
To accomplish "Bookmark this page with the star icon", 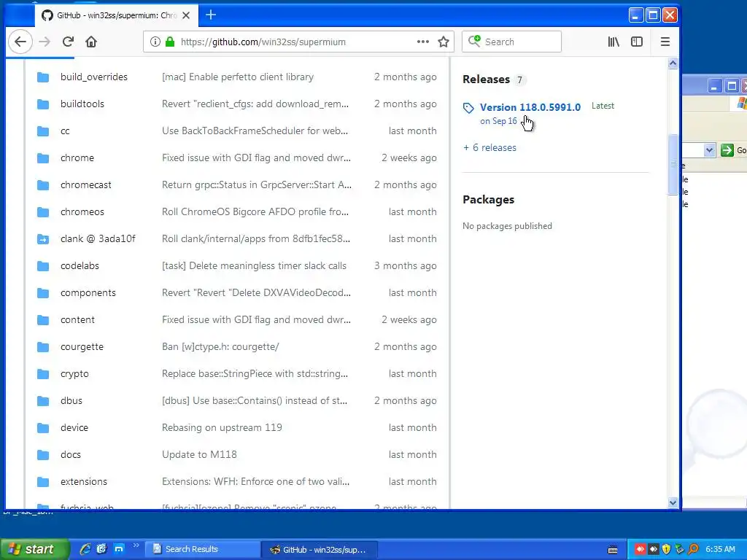I will [x=444, y=42].
